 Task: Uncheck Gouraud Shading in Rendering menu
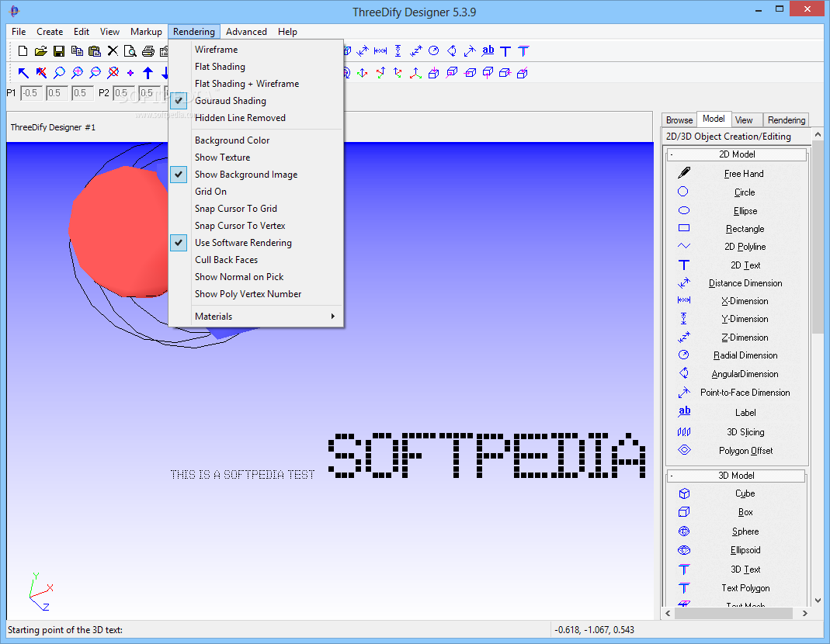pos(256,101)
